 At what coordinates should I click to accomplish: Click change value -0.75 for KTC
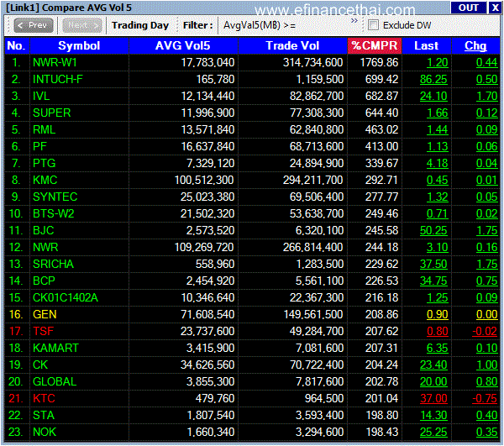pos(485,398)
